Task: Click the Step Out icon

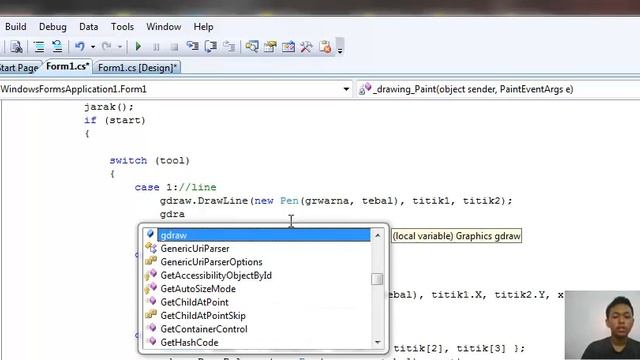Action: pos(229,47)
